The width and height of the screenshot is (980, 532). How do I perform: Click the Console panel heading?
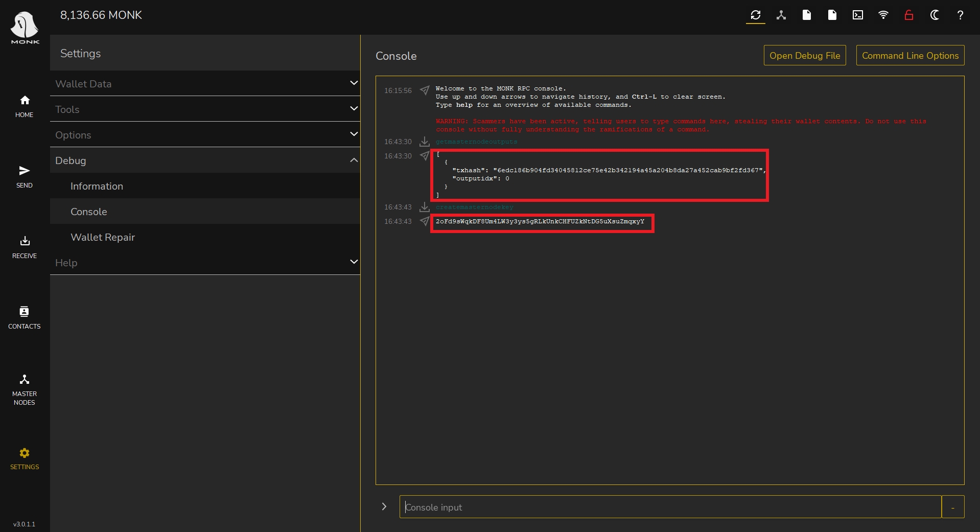click(396, 56)
